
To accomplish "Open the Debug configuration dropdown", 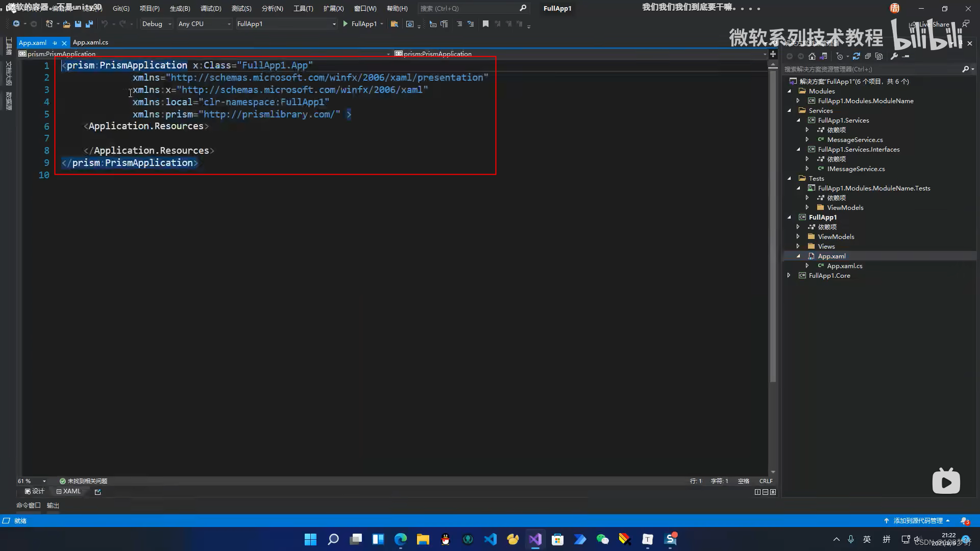I will 157,24.
